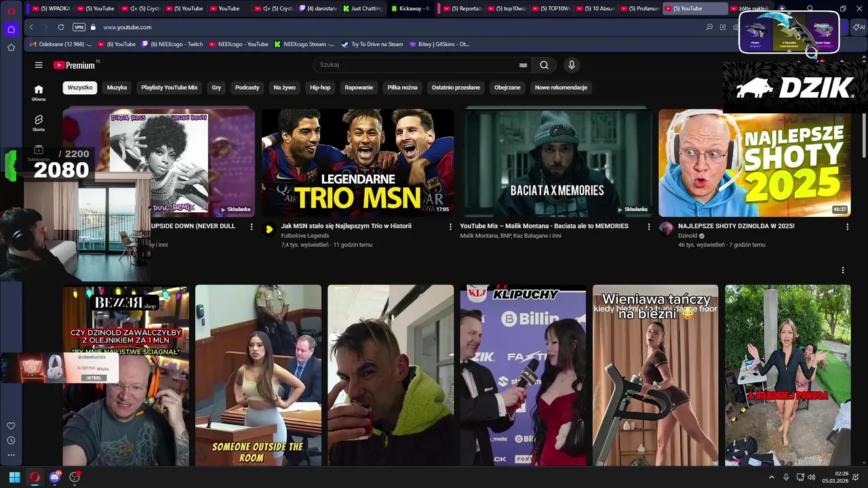Screen dimensions: 868x488
Task: Open the Dzinold channel name link
Action: [688, 236]
